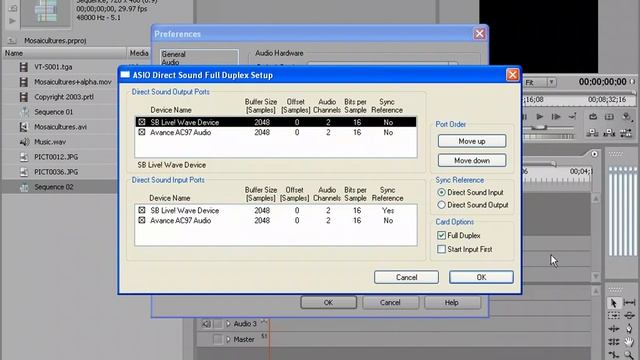Select the Selection arrow tool

(613, 303)
